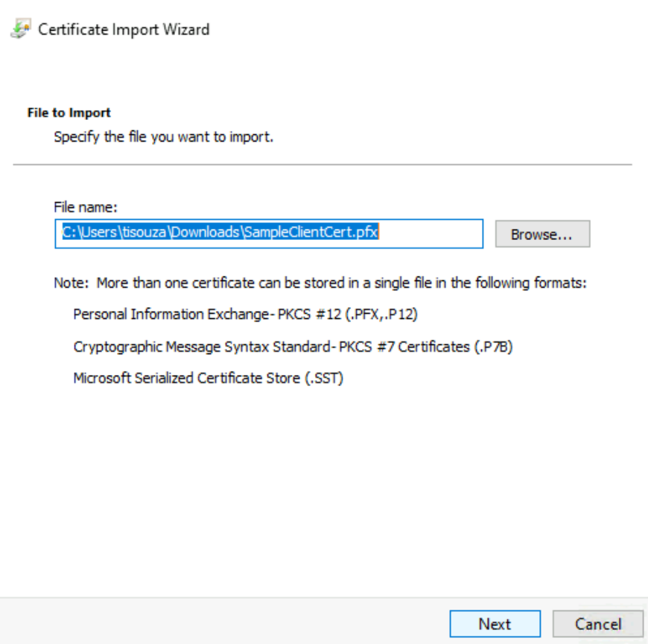Screen dimensions: 648x644
Task: Click the Personal Information Exchange PKCS #12 line
Action: tap(246, 315)
